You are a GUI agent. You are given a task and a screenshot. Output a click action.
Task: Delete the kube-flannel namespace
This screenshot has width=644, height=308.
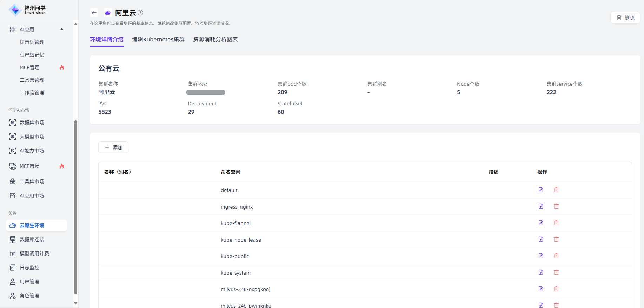[556, 223]
